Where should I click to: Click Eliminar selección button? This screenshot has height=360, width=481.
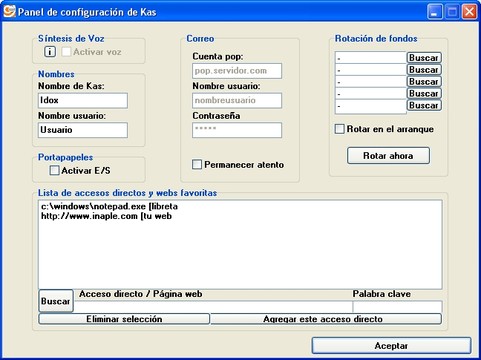[x=124, y=319]
